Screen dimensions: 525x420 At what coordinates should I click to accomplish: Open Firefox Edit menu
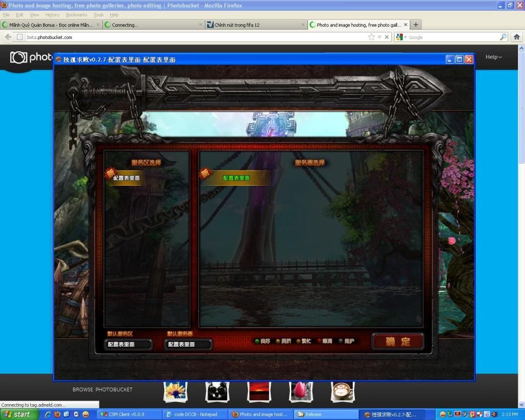20,15
